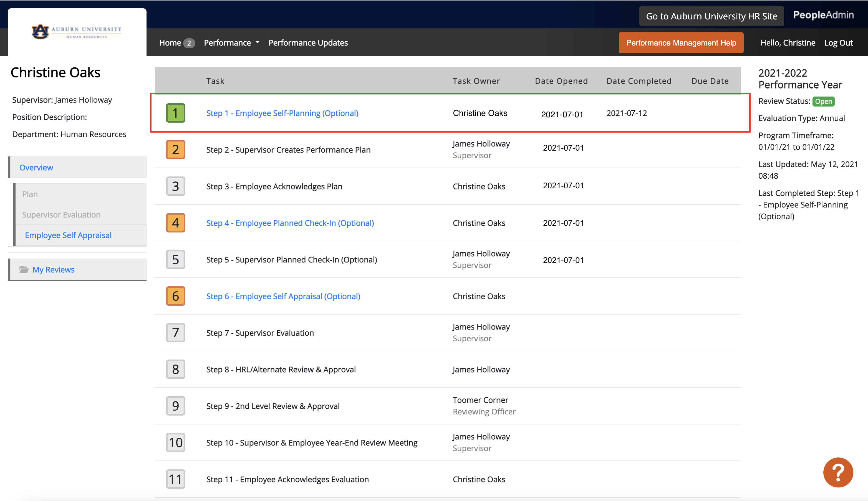Open Step 6 - Employee Self Appraisal (Optional)
This screenshot has width=868, height=501.
click(x=283, y=296)
